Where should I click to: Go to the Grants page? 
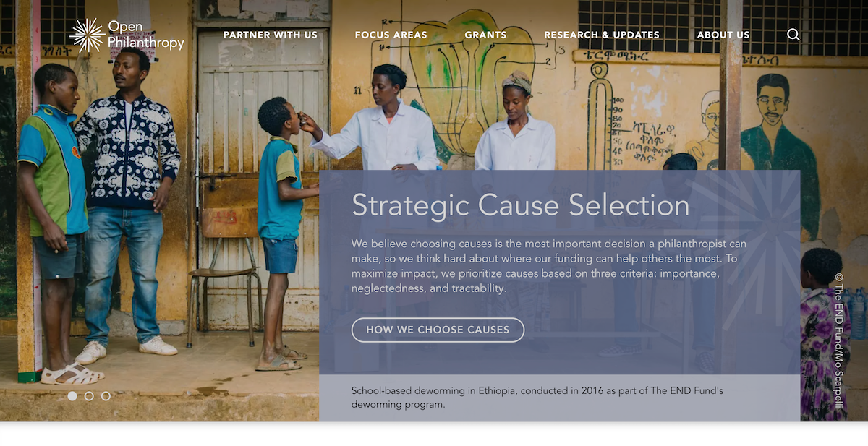coord(485,35)
